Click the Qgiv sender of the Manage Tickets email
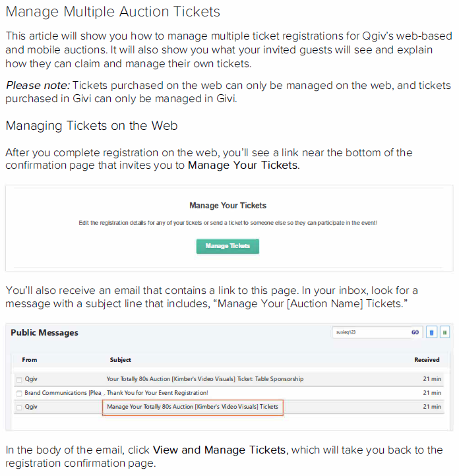Image resolution: width=459 pixels, height=476 pixels. [x=31, y=407]
